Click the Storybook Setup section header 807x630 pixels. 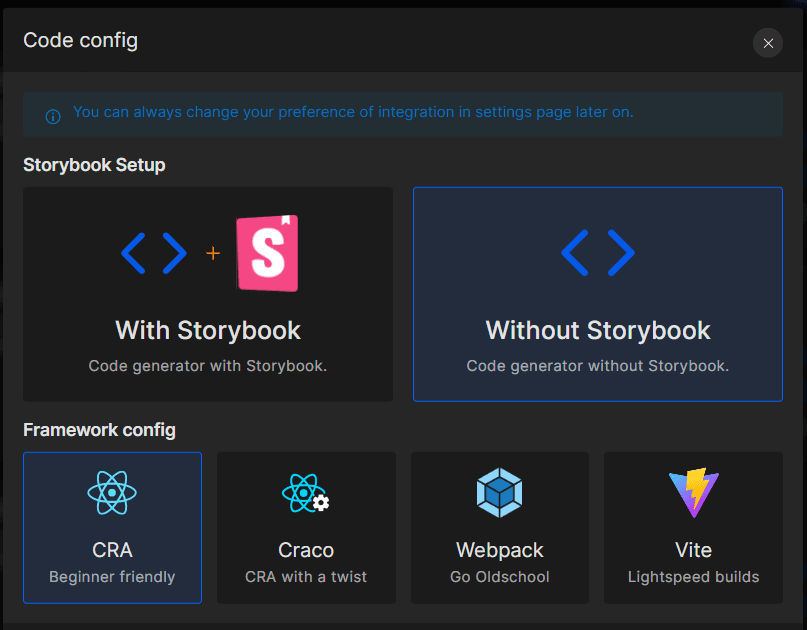(94, 165)
